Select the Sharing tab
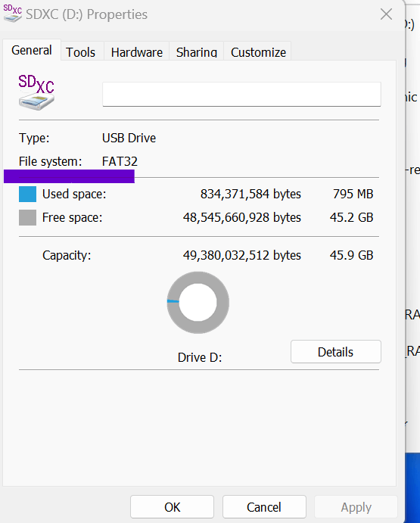 [x=197, y=52]
